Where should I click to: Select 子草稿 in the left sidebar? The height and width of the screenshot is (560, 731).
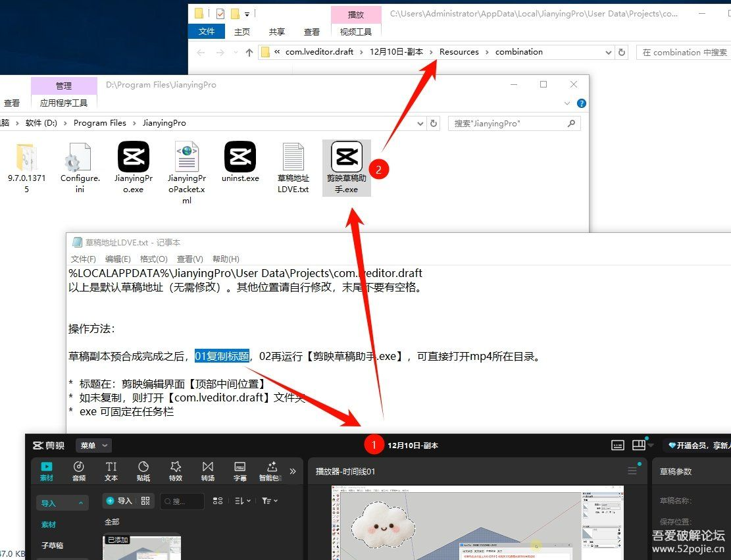point(52,545)
